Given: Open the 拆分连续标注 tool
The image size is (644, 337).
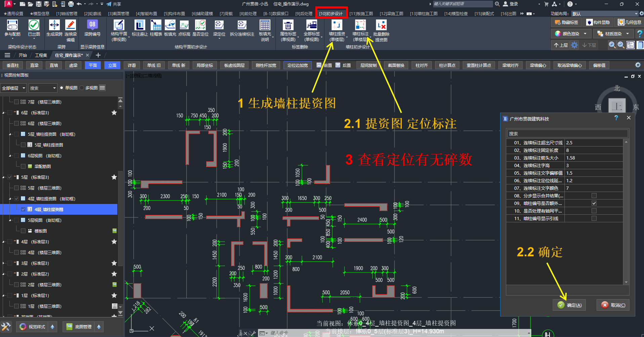Looking at the screenshot, I should click(242, 25).
